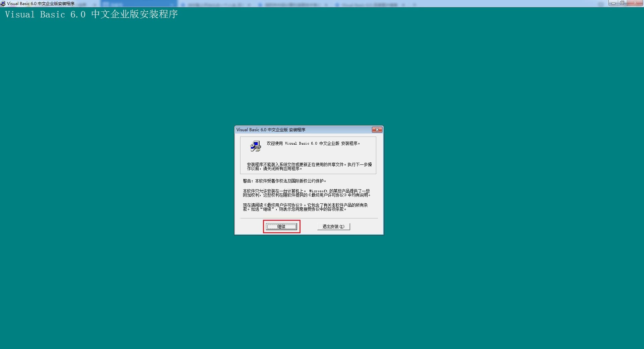644x349 pixels.
Task: Click the paragraph starting with 现在请阅读
Action: coord(306,207)
